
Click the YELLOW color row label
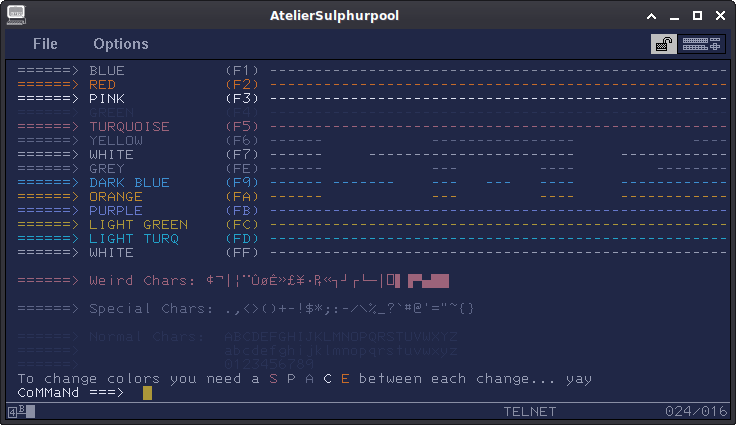click(116, 140)
